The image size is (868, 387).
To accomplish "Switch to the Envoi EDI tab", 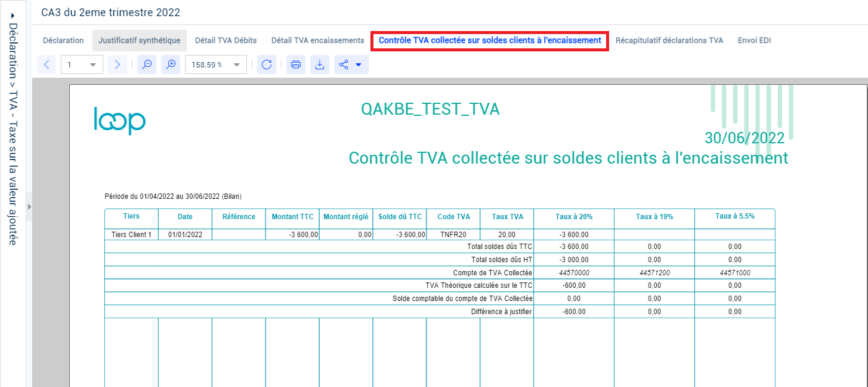I will (755, 41).
